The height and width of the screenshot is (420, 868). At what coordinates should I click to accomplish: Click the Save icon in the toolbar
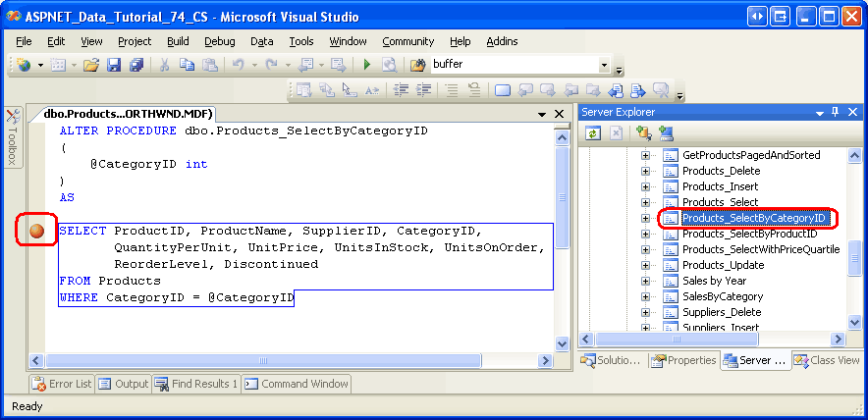tap(114, 65)
